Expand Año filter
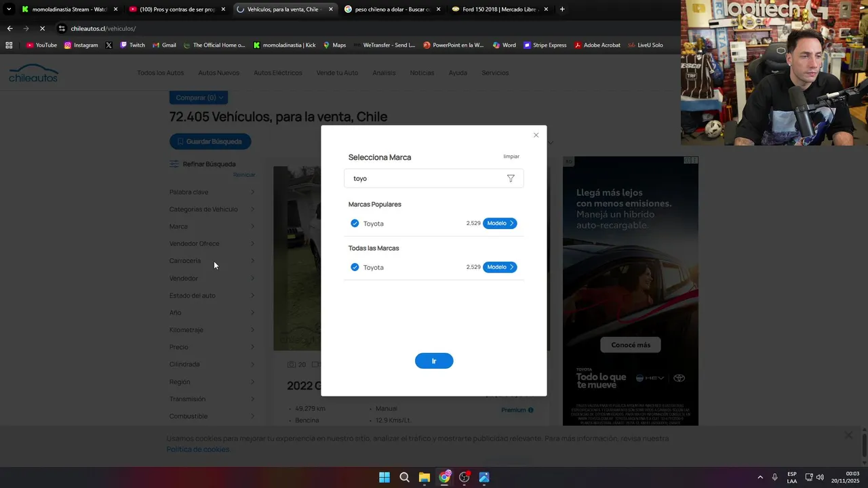Image resolution: width=868 pixels, height=488 pixels. pyautogui.click(x=212, y=312)
